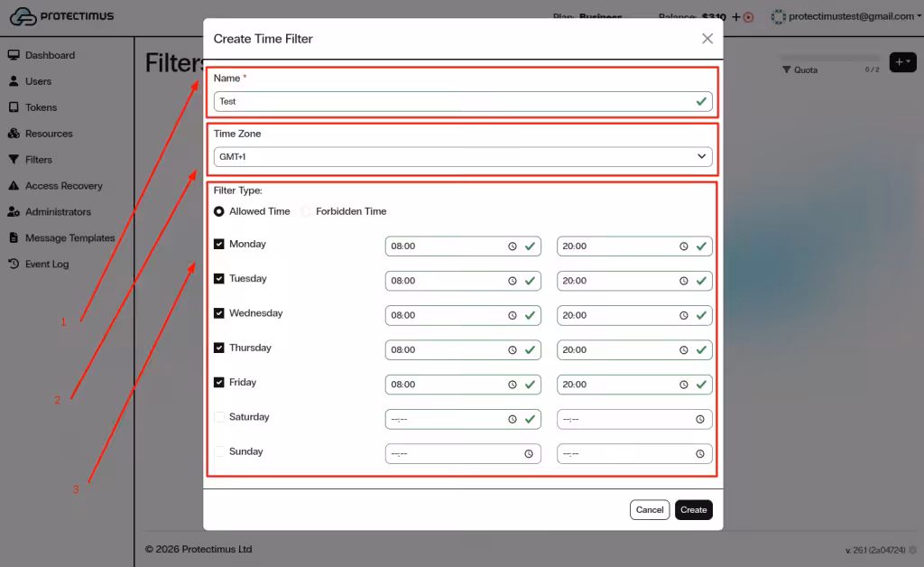Open Access Recovery in sidebar

click(64, 186)
